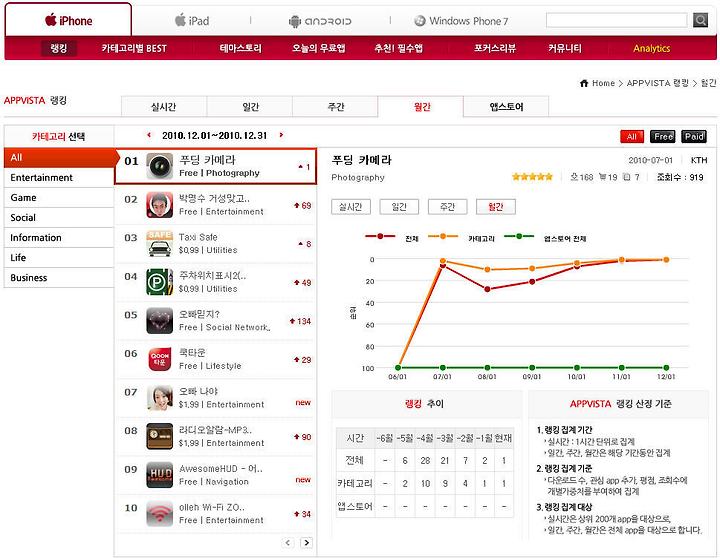Open the 커뮤니티 menu
The height and width of the screenshot is (558, 720).
565,48
